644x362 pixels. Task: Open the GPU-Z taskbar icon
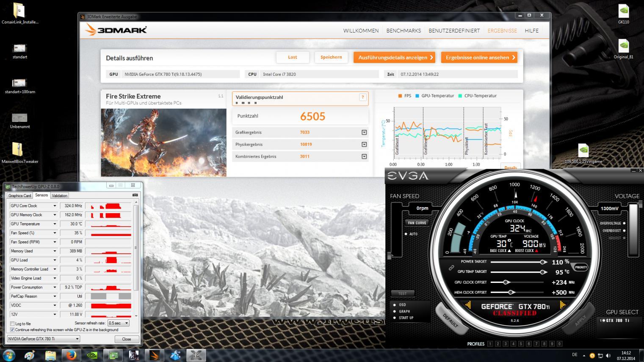(113, 355)
